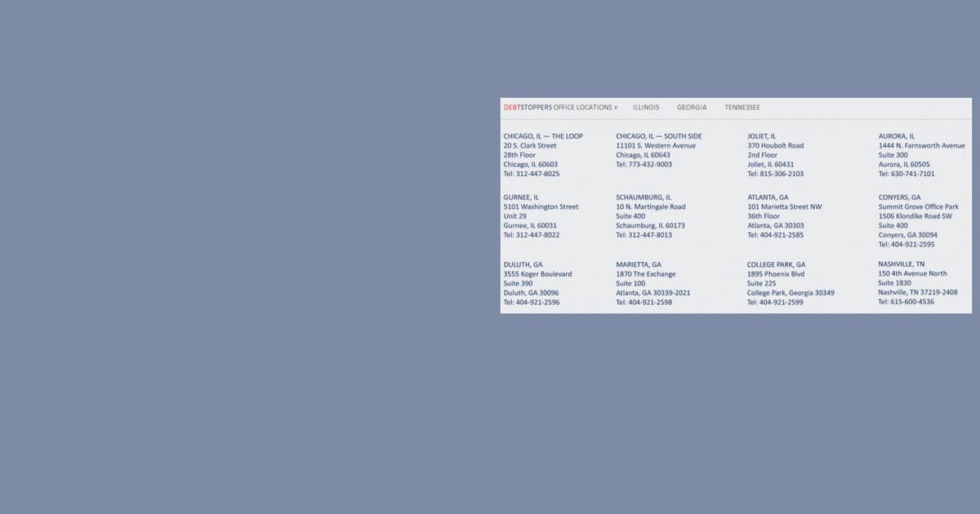
Task: Click the 11101 S. Western Avenue address
Action: click(x=656, y=146)
